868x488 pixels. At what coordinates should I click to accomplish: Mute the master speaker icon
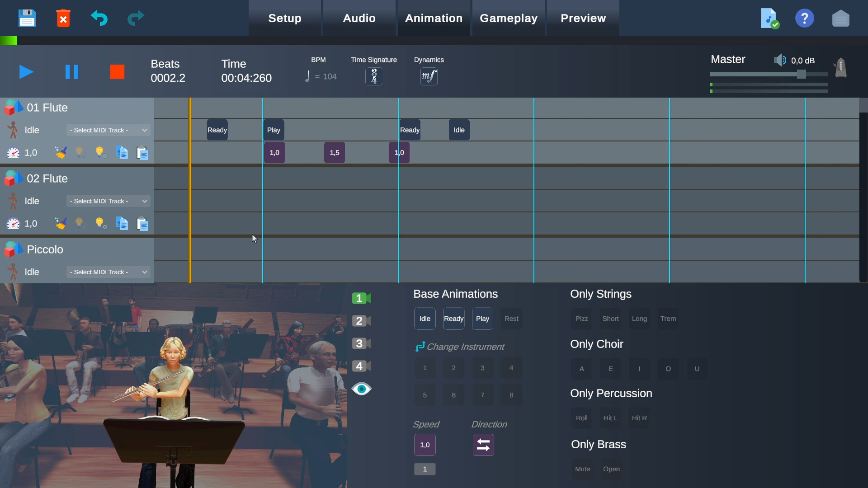[780, 60]
